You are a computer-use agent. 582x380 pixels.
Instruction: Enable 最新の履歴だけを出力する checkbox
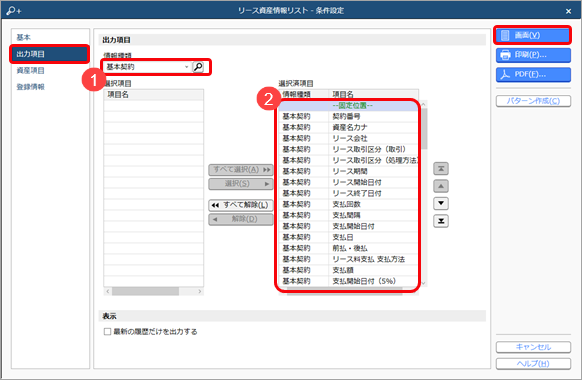coord(107,331)
